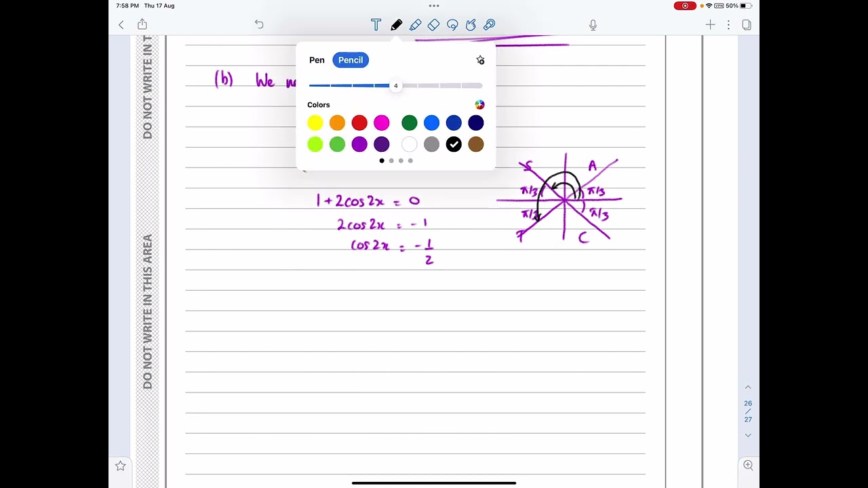The image size is (868, 488).
Task: Tap the 'Colors' heading label
Action: [x=319, y=105]
